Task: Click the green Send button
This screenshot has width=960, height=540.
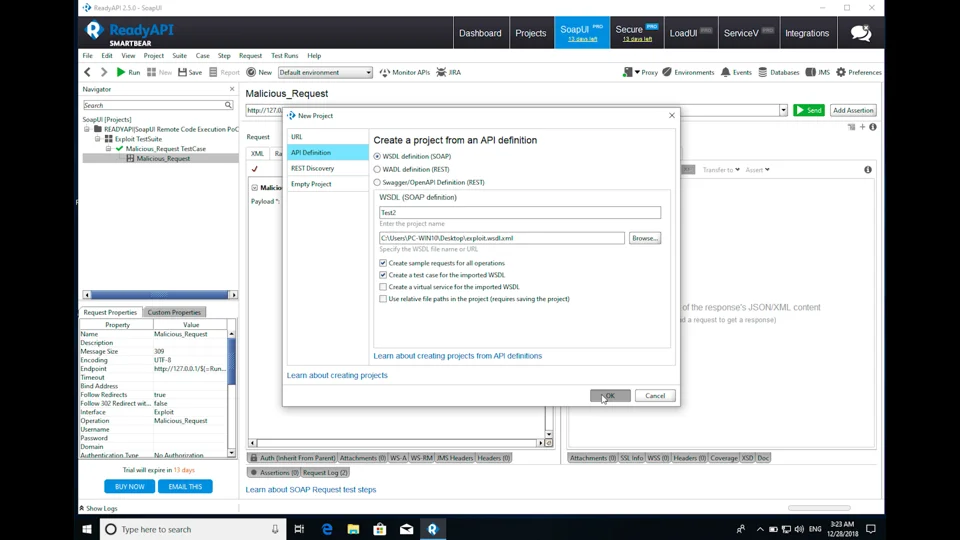Action: [x=809, y=110]
